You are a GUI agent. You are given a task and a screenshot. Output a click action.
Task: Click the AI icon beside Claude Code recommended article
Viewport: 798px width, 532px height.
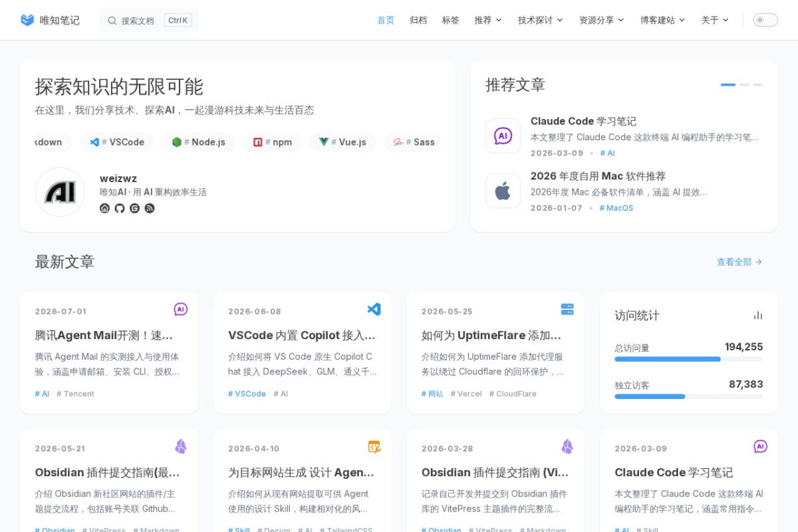(x=503, y=136)
